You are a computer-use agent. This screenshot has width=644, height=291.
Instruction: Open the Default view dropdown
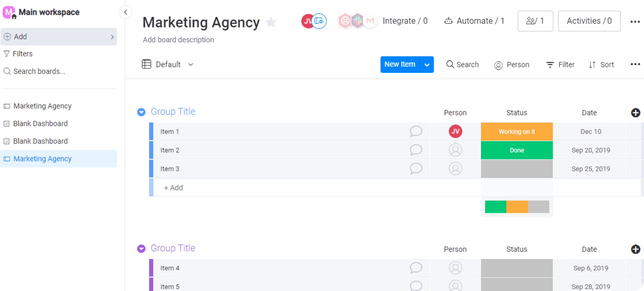(x=168, y=64)
